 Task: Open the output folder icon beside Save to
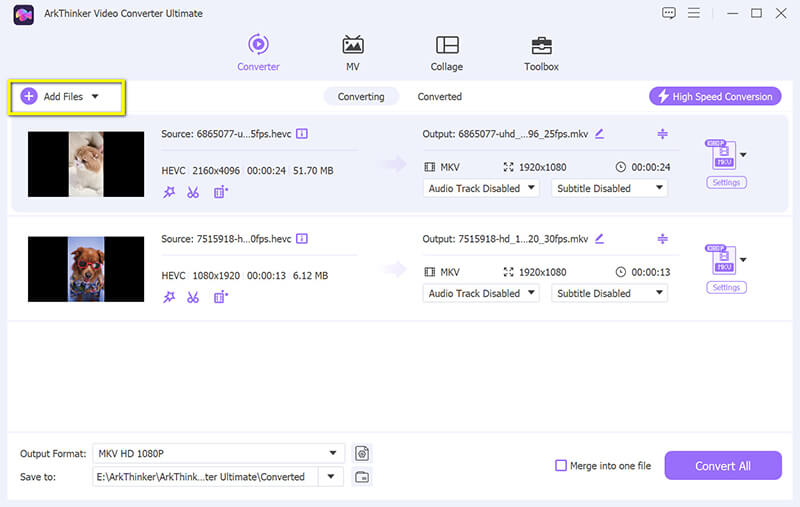pos(362,477)
